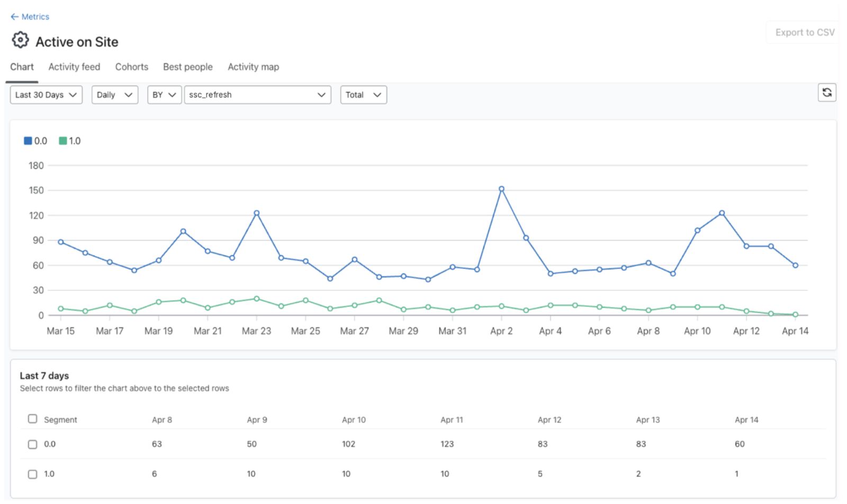Click the Export to CSV button
The image size is (847, 504).
pos(805,32)
